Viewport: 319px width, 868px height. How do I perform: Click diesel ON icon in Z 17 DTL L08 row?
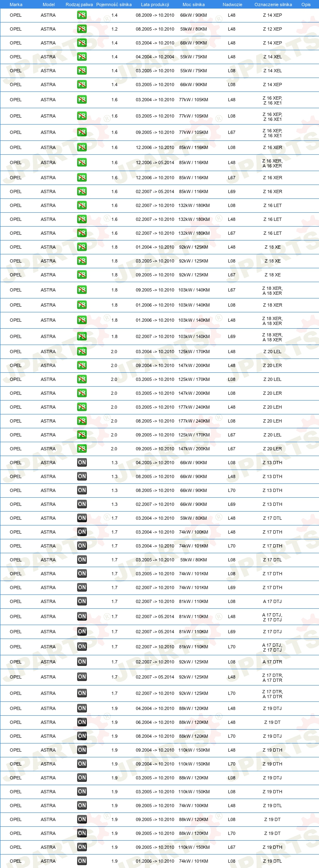point(82,560)
